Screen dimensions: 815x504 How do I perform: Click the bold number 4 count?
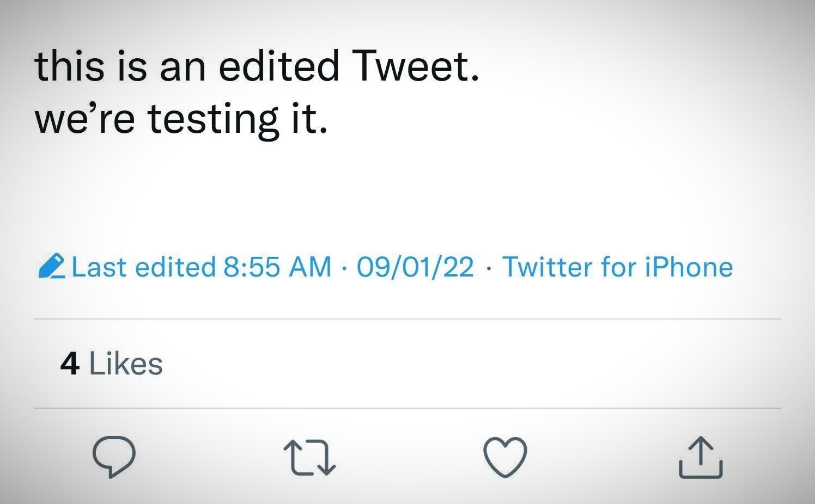click(x=70, y=364)
